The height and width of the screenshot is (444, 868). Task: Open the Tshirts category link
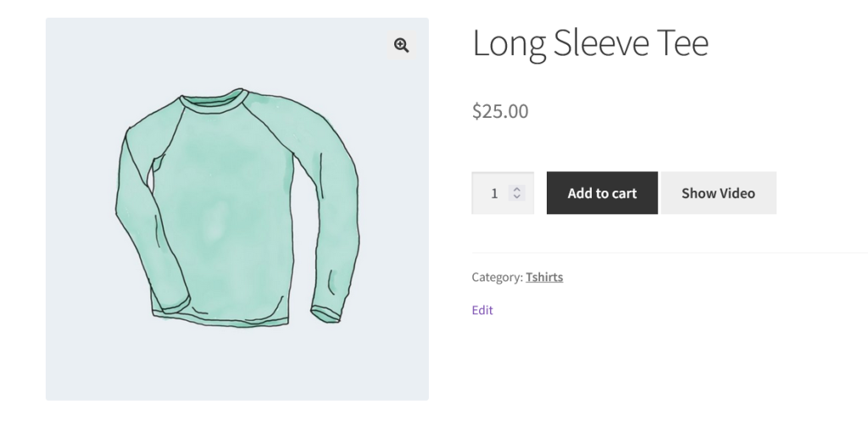(544, 277)
